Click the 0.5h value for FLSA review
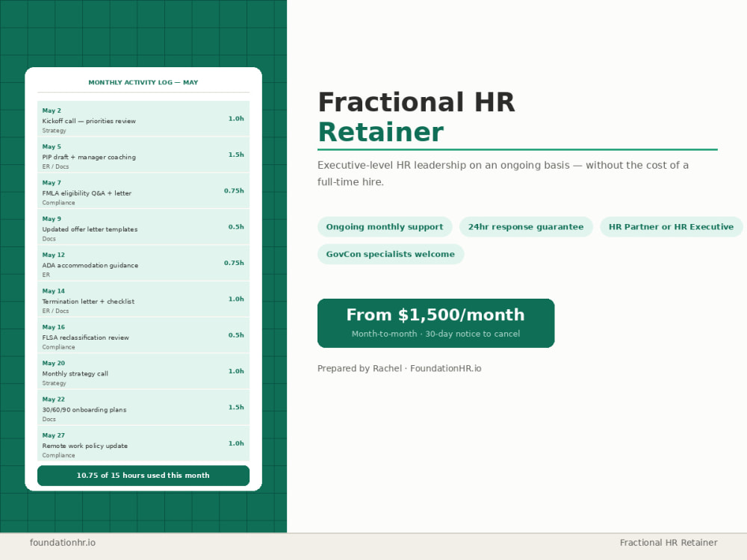Viewport: 747px width, 560px height. coord(236,335)
